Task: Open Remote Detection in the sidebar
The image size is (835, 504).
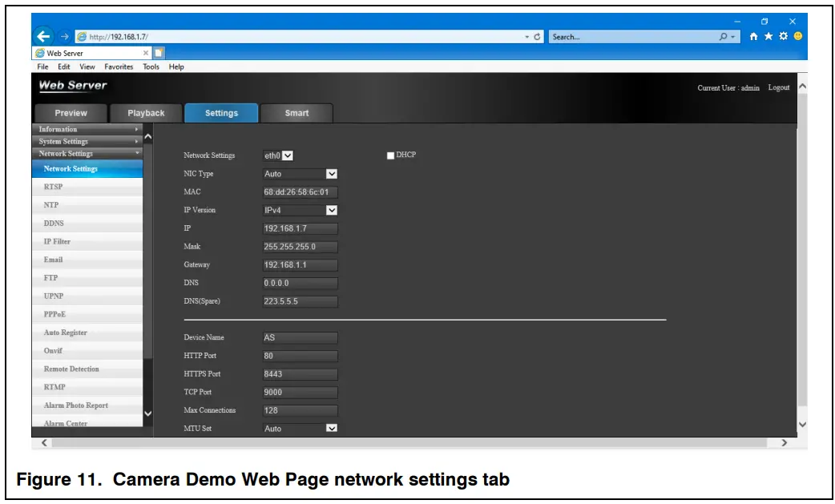Action: (x=87, y=369)
